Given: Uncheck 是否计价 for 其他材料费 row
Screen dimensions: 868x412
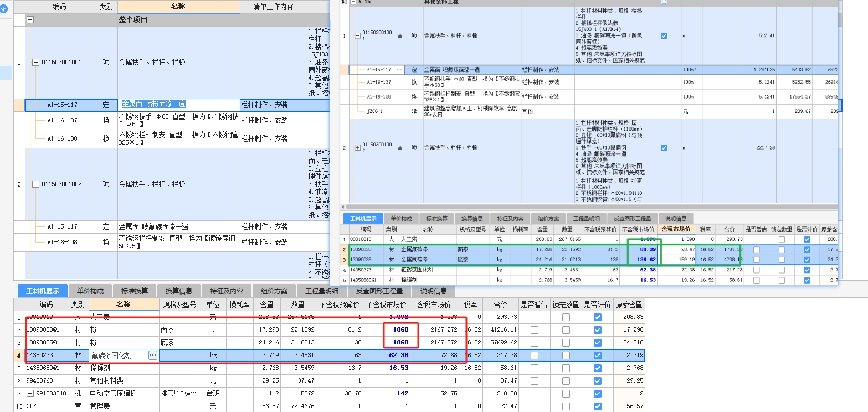Looking at the screenshot, I should click(597, 381).
